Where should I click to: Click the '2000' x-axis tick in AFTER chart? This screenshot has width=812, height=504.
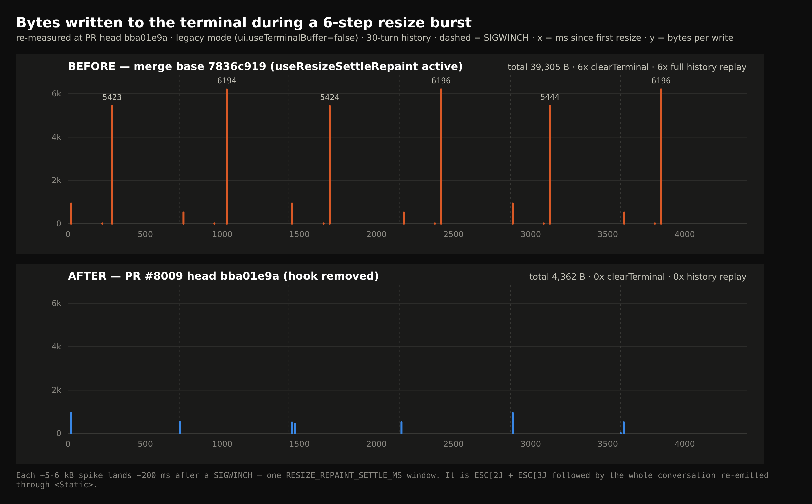[376, 444]
